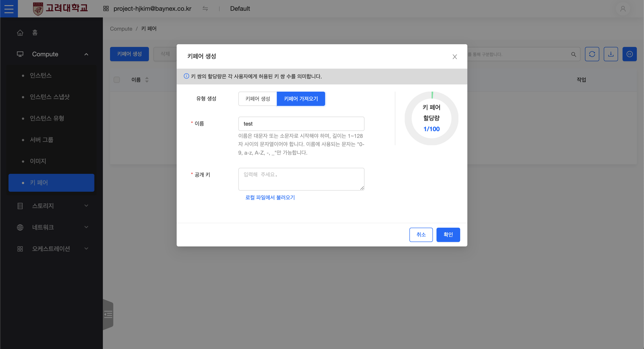Close the key pair creation dialog
Screen dimensions: 644x349
[x=455, y=57]
